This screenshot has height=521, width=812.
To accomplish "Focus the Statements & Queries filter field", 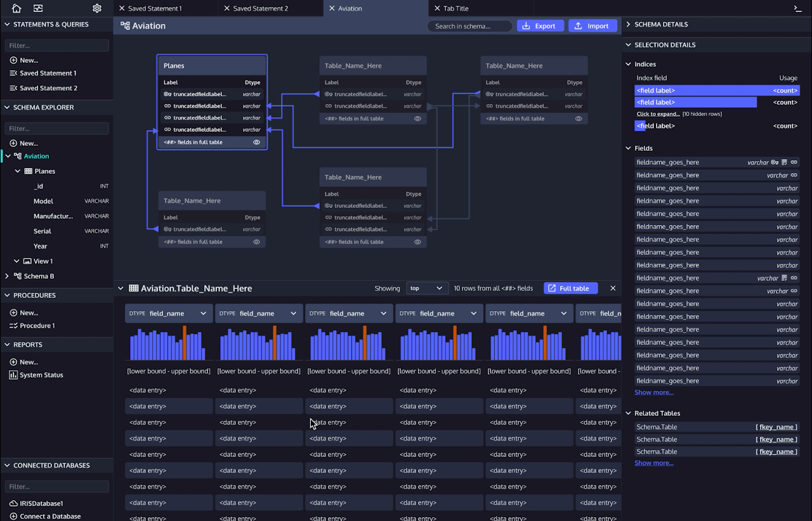I will click(57, 46).
